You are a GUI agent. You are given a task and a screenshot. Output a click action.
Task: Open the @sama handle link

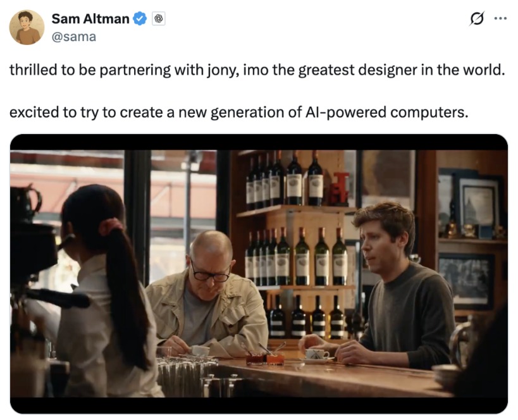[x=73, y=37]
